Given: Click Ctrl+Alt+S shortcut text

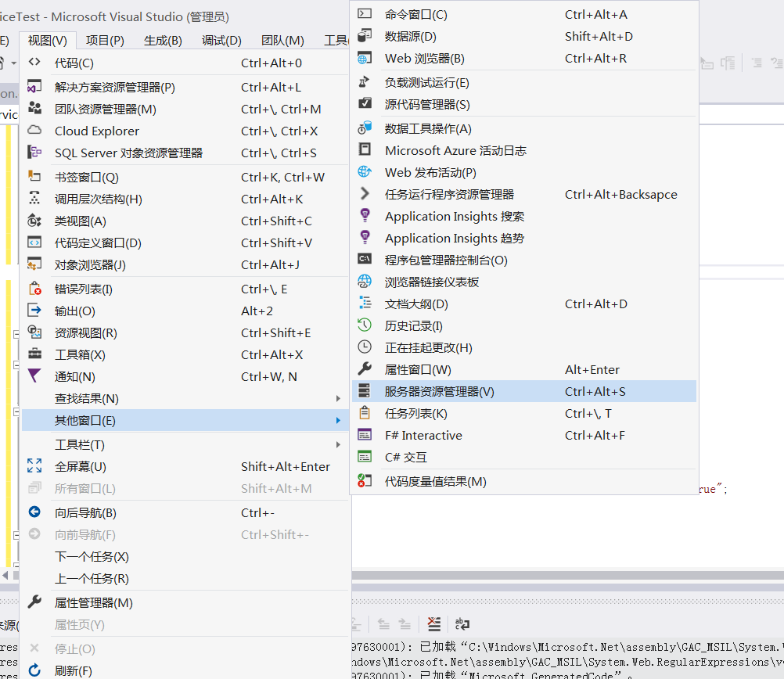Looking at the screenshot, I should point(595,391).
